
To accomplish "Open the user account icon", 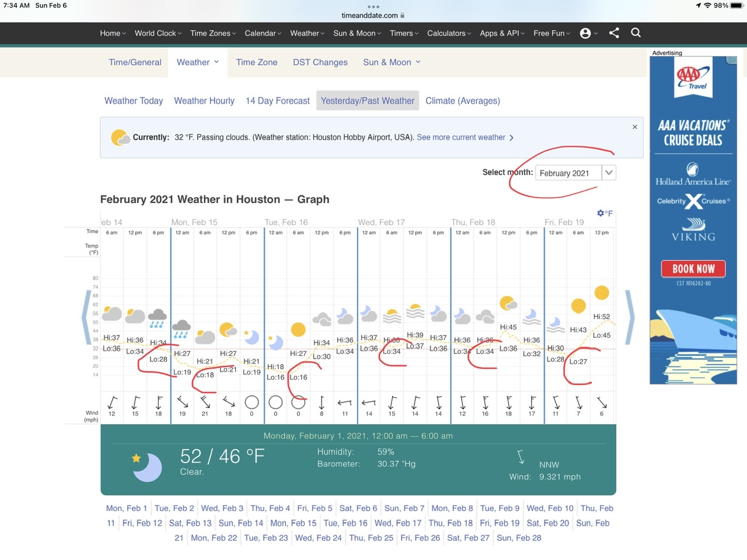I will click(585, 33).
